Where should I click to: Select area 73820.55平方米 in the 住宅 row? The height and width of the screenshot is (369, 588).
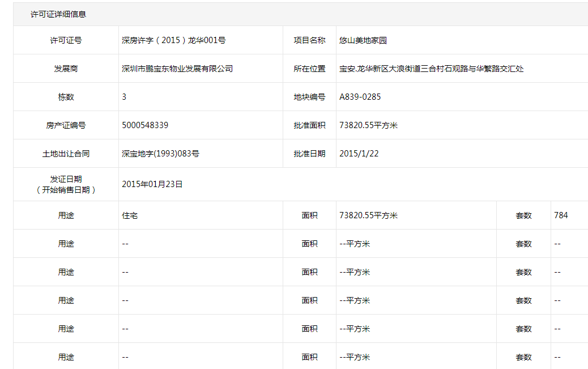pos(368,215)
